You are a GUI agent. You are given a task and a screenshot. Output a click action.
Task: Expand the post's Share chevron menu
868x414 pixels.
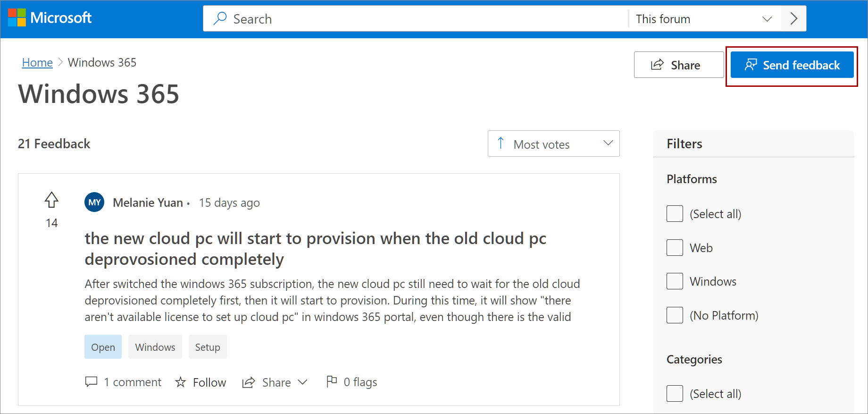[x=303, y=382]
